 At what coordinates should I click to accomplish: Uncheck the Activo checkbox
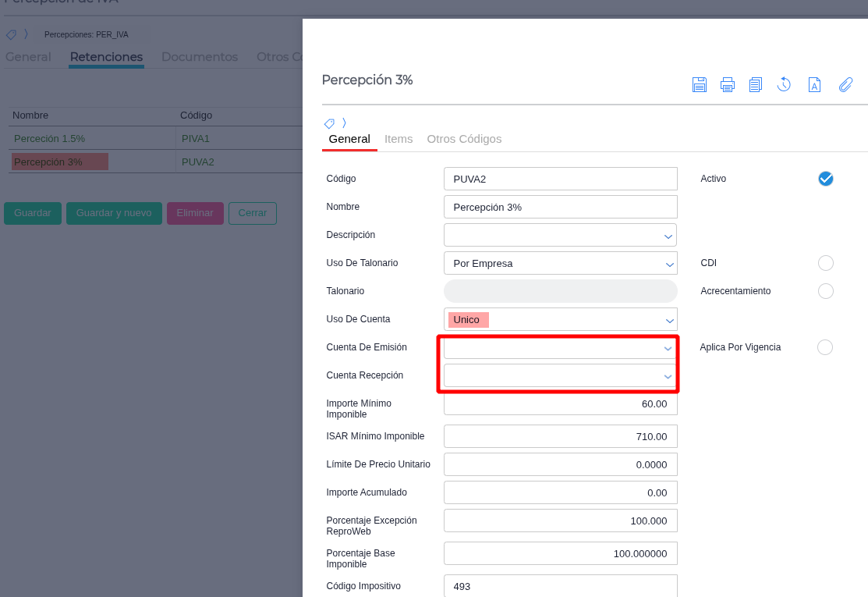(x=825, y=179)
